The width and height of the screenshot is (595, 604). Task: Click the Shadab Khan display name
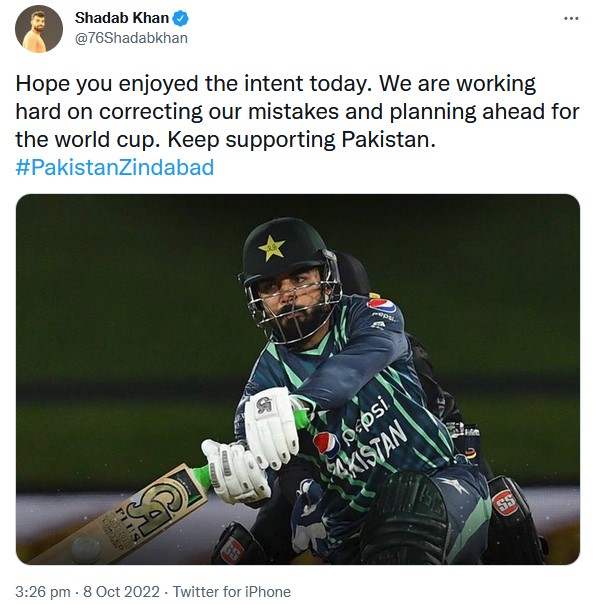[122, 18]
